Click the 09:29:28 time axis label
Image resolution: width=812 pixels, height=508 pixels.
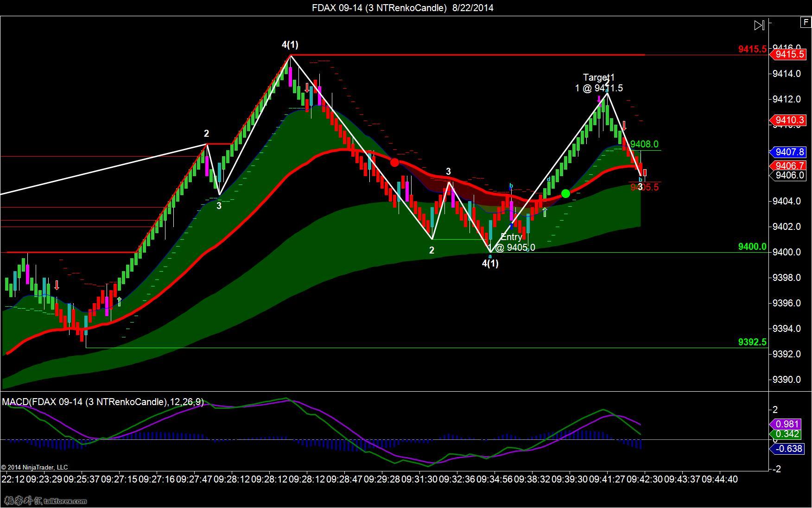click(x=382, y=479)
